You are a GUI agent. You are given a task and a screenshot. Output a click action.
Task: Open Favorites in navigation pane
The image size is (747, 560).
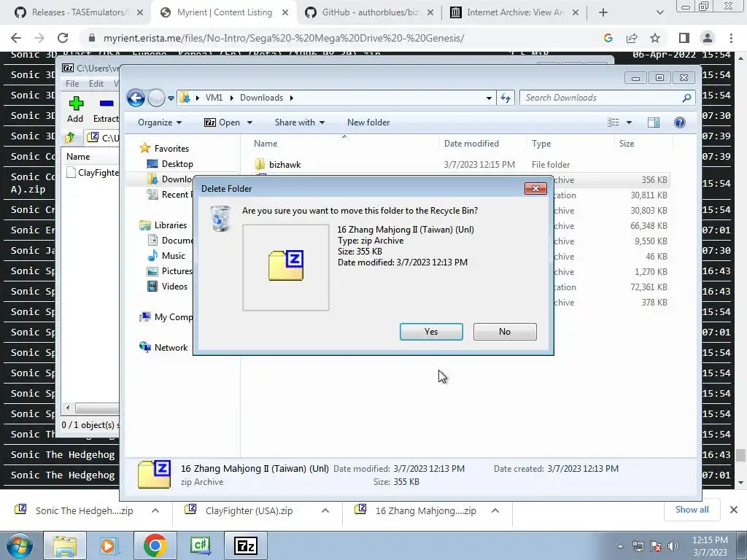point(171,149)
